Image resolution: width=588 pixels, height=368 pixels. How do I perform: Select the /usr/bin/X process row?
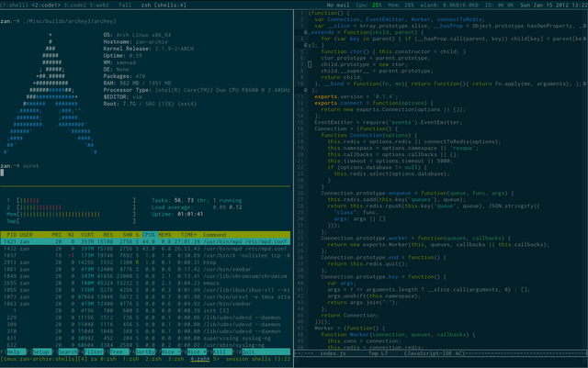(145, 255)
